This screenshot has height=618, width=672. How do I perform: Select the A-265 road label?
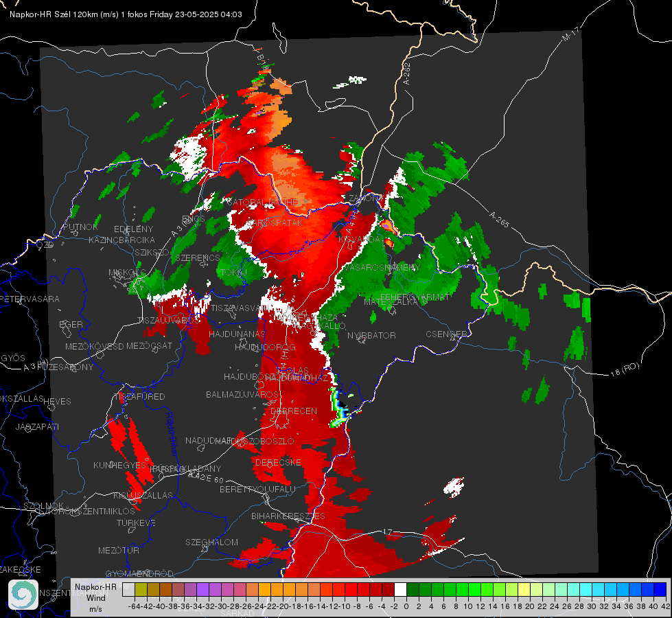tap(499, 219)
